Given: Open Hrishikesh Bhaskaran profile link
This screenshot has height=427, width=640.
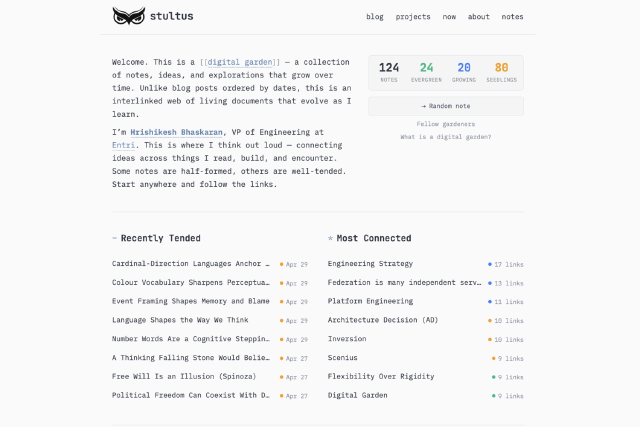Looking at the screenshot, I should (176, 132).
